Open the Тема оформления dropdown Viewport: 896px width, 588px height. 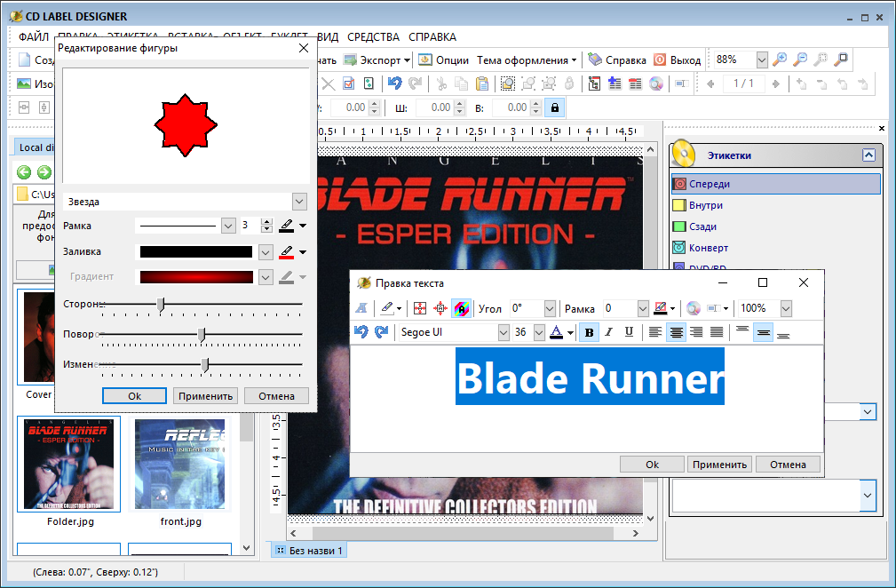pyautogui.click(x=527, y=60)
